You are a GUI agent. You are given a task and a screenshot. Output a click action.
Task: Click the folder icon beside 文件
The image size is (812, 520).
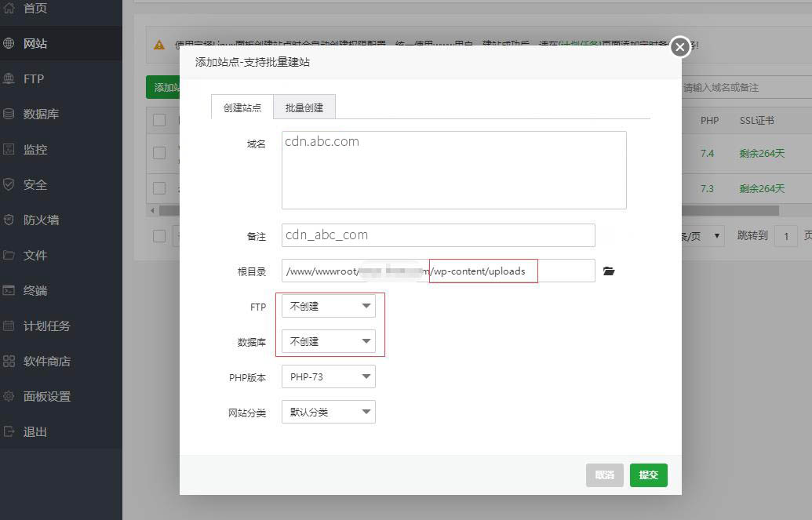9,255
